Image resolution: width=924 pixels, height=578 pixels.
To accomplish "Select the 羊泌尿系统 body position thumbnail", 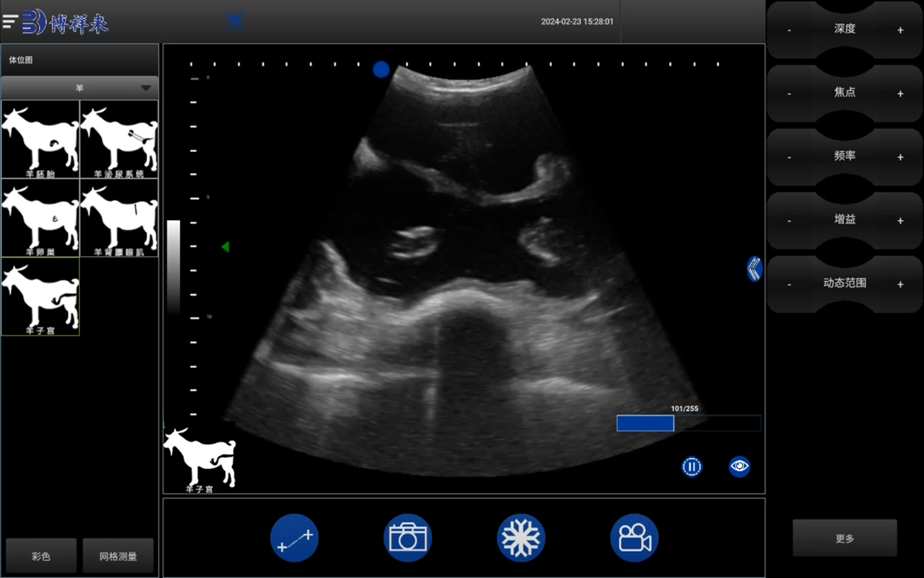I will tap(119, 139).
